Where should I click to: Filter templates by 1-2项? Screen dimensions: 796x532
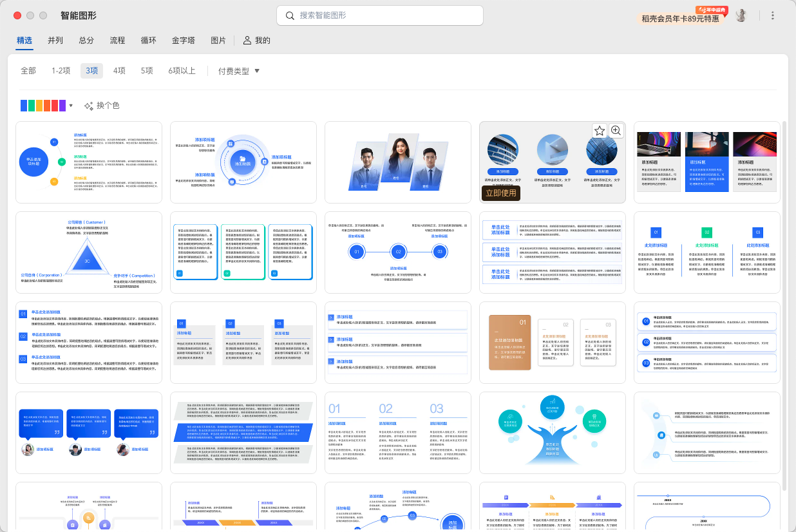pos(61,71)
